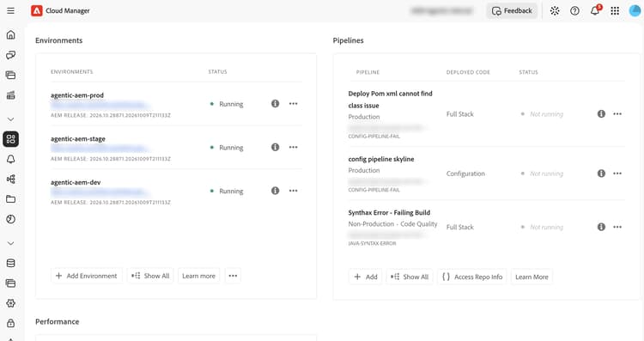644x341 pixels.
Task: Show info for Deploy Pom xml pipeline
Action: coord(601,113)
